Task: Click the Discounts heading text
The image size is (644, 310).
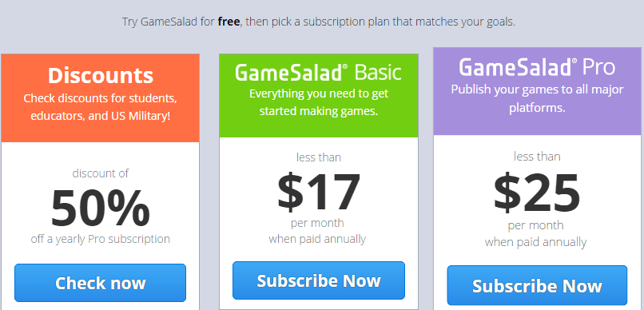Action: pos(101,75)
